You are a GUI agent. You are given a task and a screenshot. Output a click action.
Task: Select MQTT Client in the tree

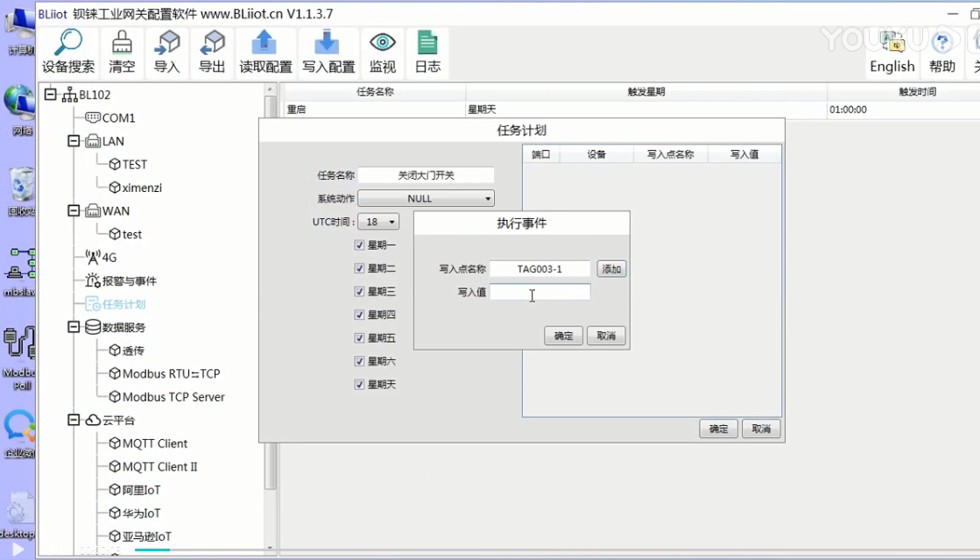154,443
